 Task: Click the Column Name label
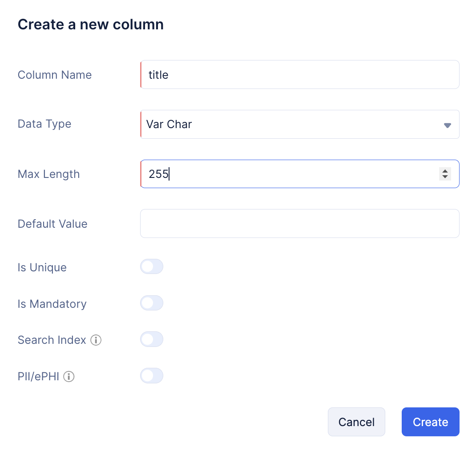pyautogui.click(x=55, y=75)
